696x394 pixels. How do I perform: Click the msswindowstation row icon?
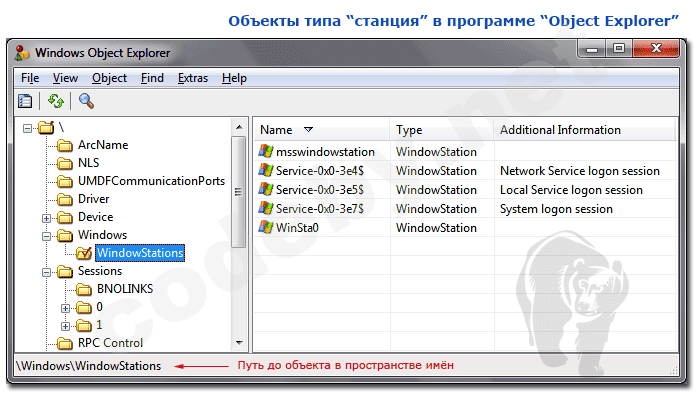[265, 151]
